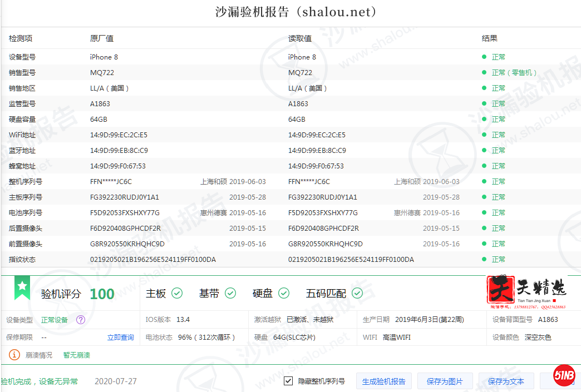The image size is (581, 392).
Task: Click the 暂无崩溃 crash status link
Action: point(76,355)
